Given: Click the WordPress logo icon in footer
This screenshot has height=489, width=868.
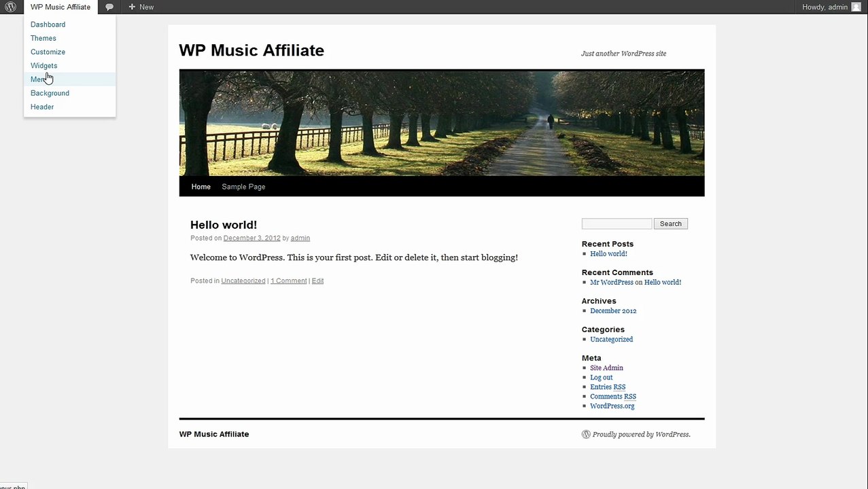Looking at the screenshot, I should point(586,435).
